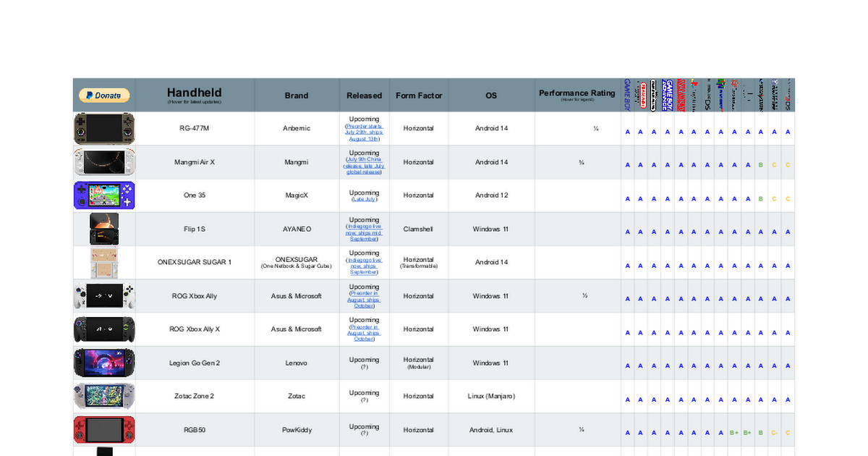Click the PlayStation logo column header
The image size is (868, 456).
coord(694,95)
